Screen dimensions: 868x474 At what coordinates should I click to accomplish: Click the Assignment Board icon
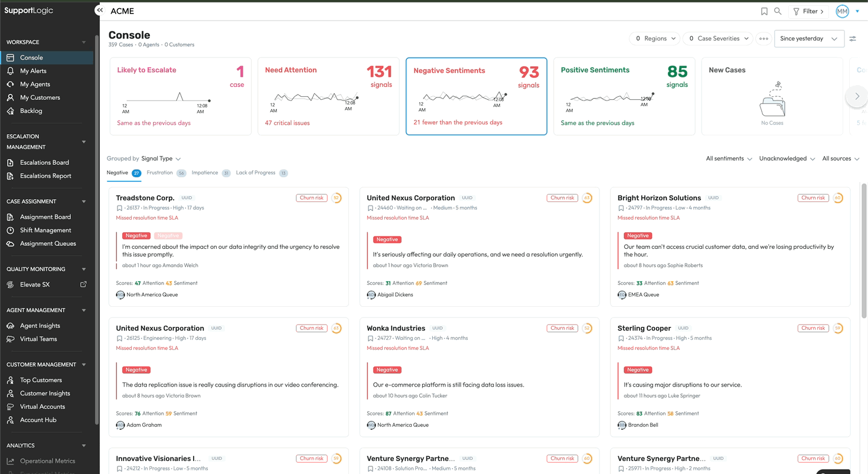tap(10, 217)
